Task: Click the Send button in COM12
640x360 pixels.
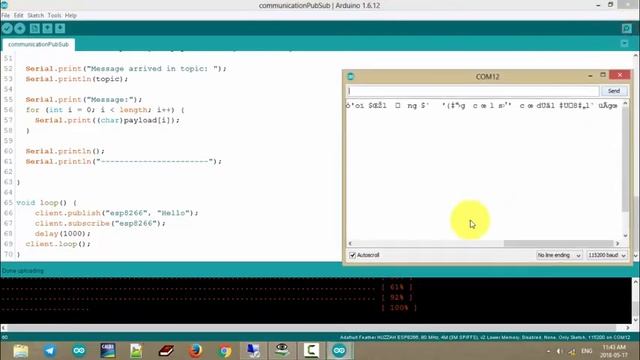Action: [613, 91]
